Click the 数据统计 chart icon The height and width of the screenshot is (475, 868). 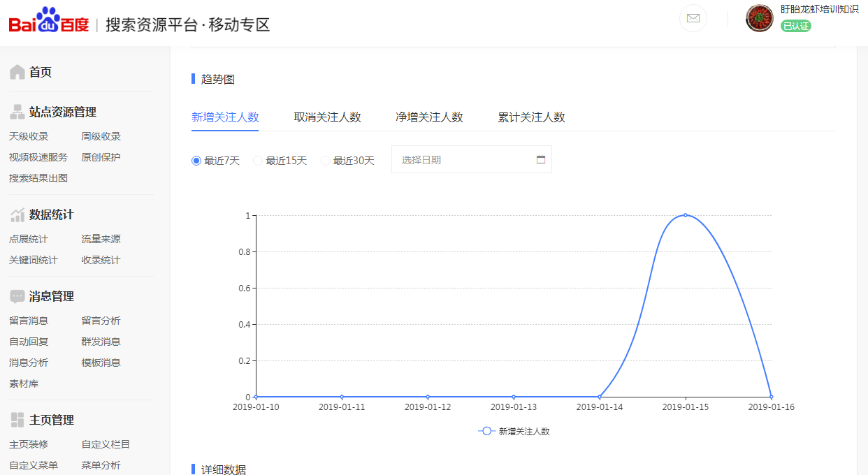17,214
